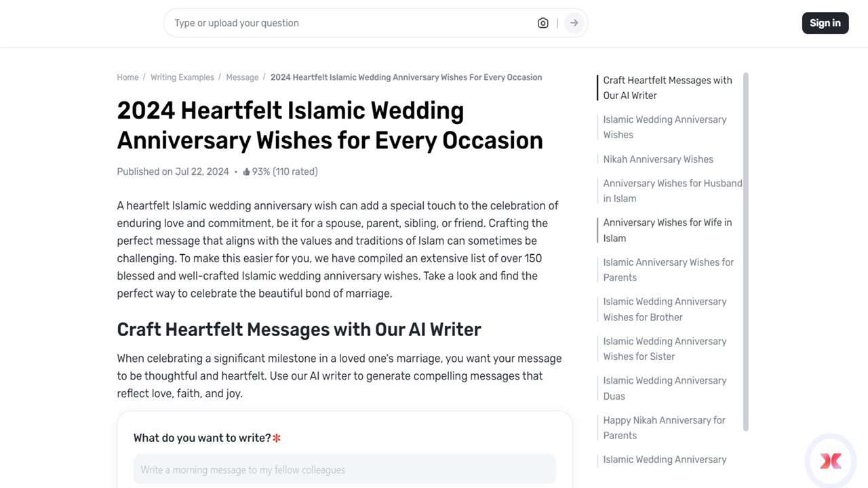View Anniversary Wishes for Wife in Islam
The image size is (868, 488).
pos(667,230)
